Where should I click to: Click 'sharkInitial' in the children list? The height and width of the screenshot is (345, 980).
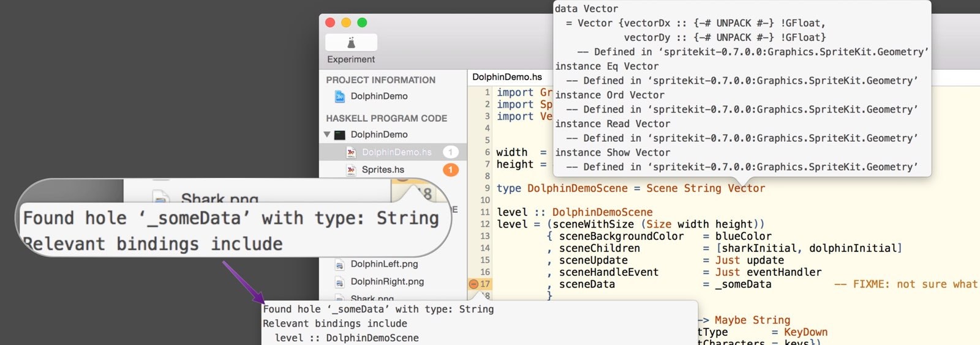759,248
